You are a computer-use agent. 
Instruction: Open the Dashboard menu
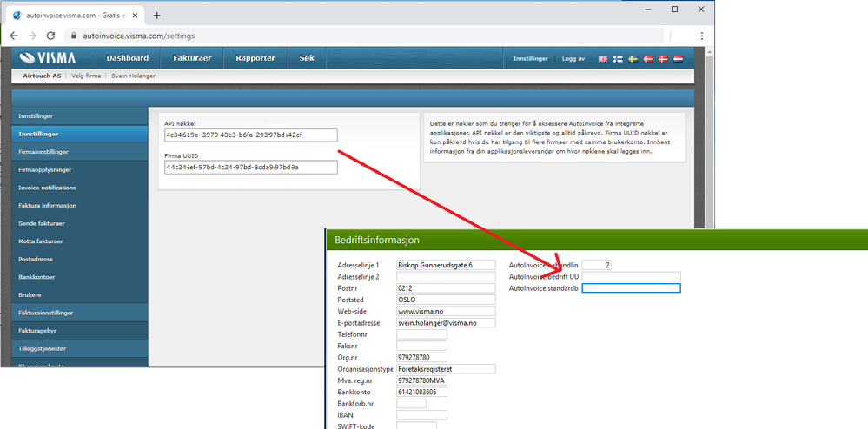[128, 58]
